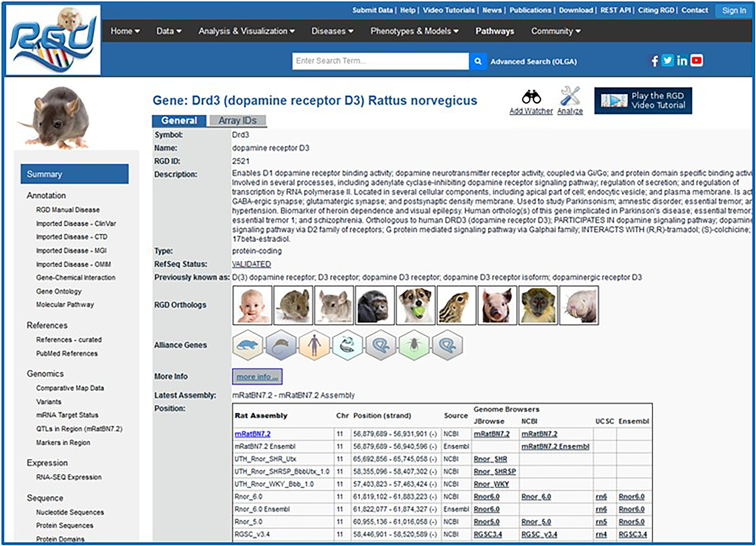Click the search term input field
756x546 pixels.
pyautogui.click(x=381, y=61)
